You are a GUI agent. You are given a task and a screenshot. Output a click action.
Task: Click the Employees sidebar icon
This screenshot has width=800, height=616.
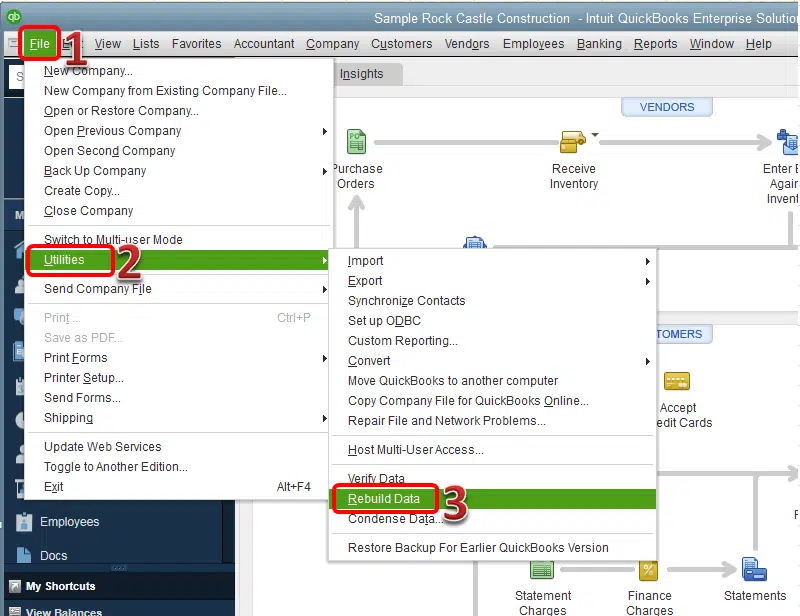(23, 522)
